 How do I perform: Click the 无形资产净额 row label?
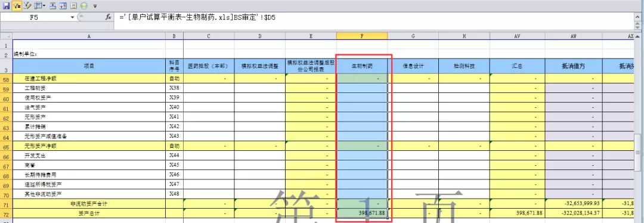pos(41,146)
